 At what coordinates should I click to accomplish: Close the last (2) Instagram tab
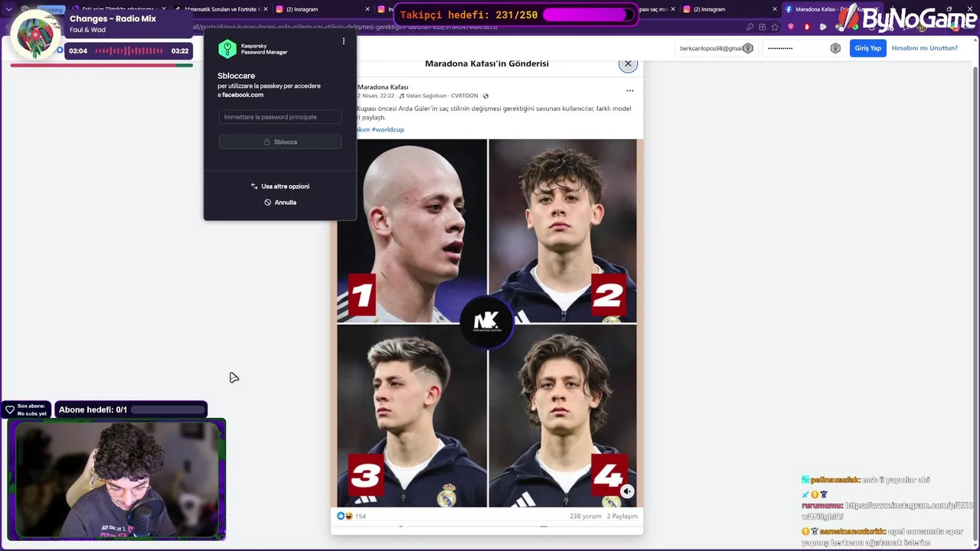pos(775,9)
